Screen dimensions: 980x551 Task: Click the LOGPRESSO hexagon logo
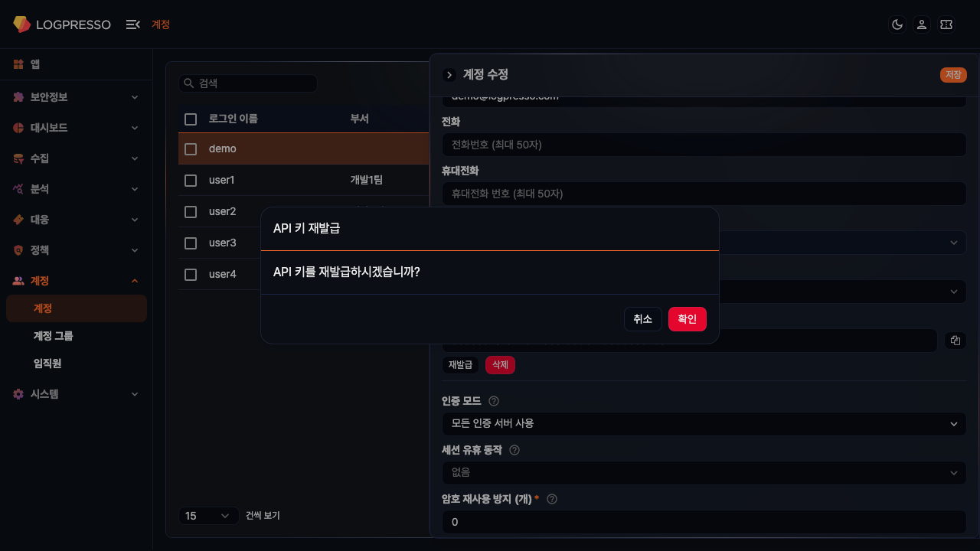point(21,24)
